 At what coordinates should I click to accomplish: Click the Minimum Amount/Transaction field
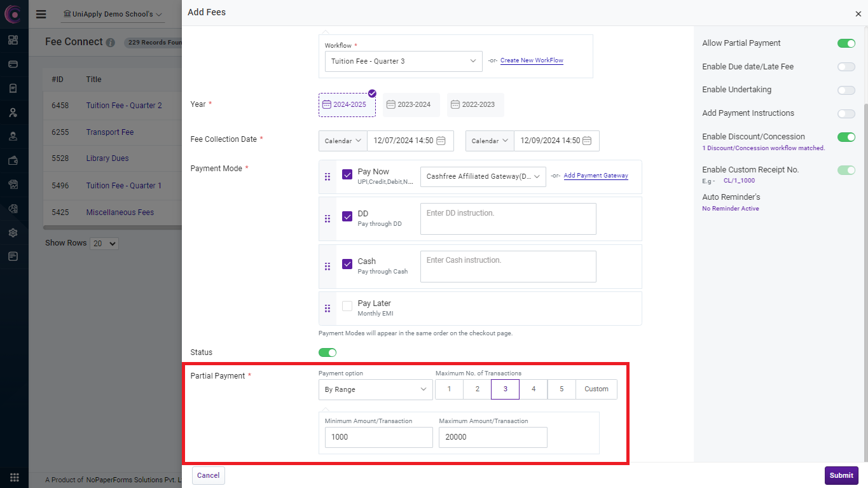pos(378,437)
